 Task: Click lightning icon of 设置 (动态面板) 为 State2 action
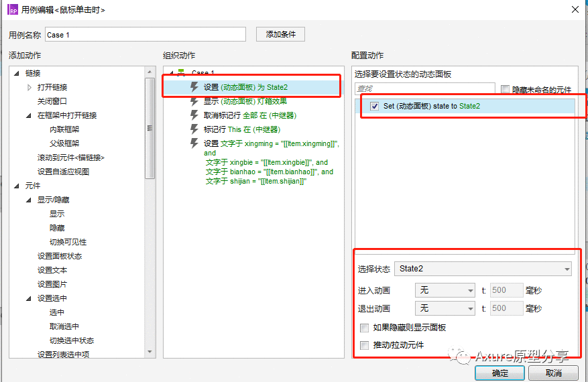click(194, 87)
